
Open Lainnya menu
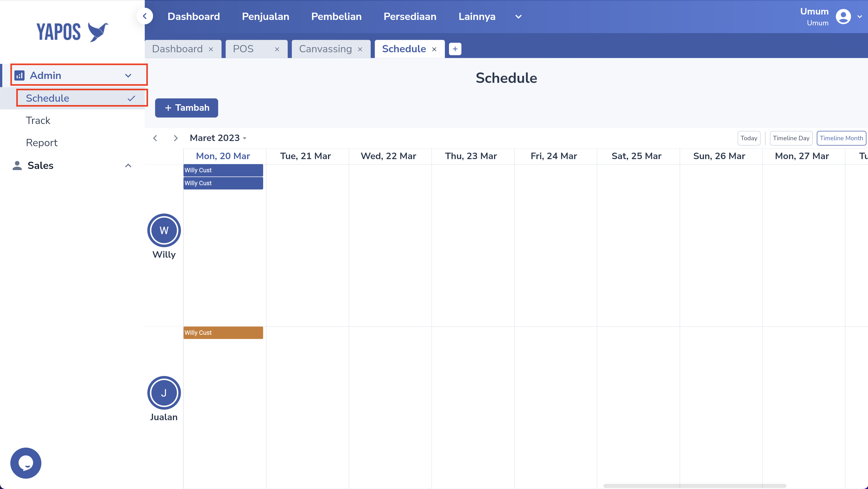pyautogui.click(x=477, y=17)
